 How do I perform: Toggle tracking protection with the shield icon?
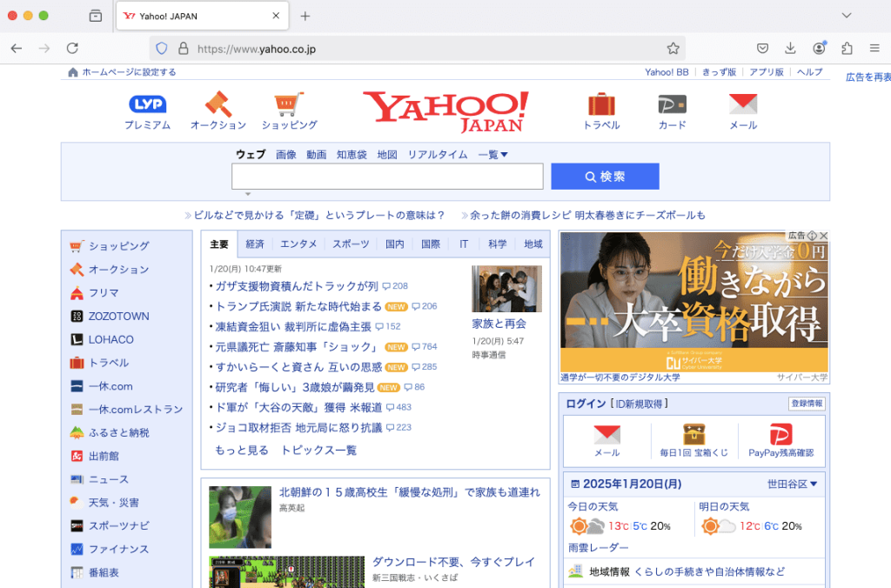(162, 48)
